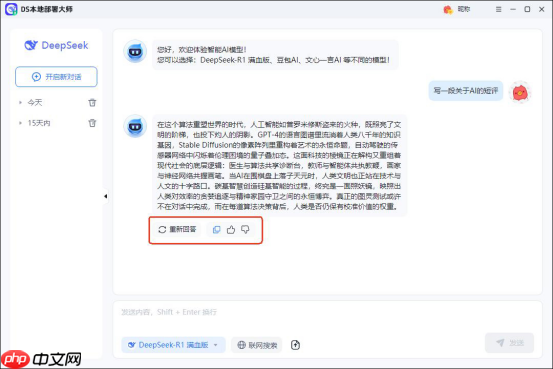Click the bot avatar next to welcome message
This screenshot has width=553, height=369.
pyautogui.click(x=135, y=52)
